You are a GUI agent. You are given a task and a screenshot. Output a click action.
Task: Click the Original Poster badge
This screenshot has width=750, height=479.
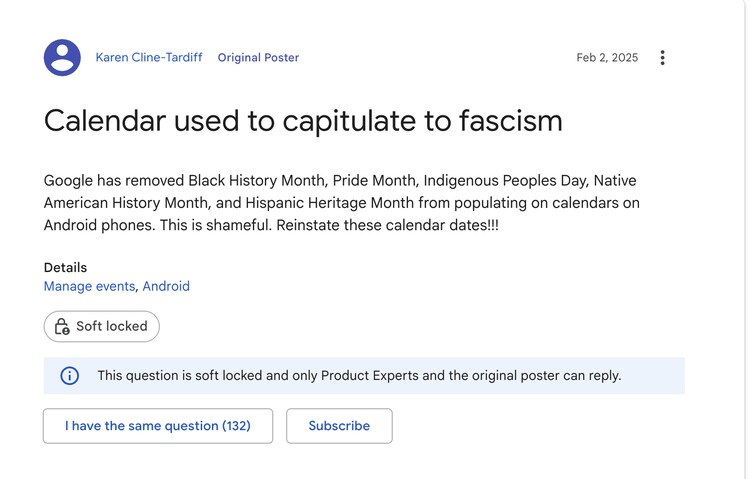click(258, 58)
